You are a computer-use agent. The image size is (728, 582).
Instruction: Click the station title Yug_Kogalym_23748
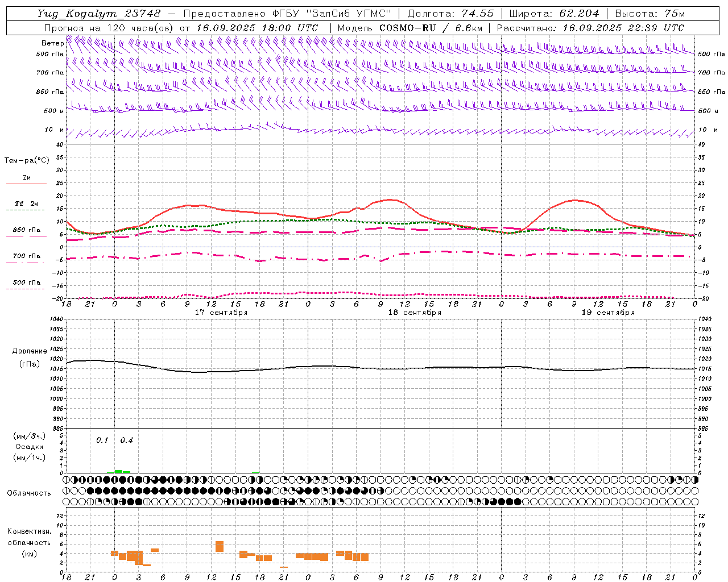click(99, 14)
